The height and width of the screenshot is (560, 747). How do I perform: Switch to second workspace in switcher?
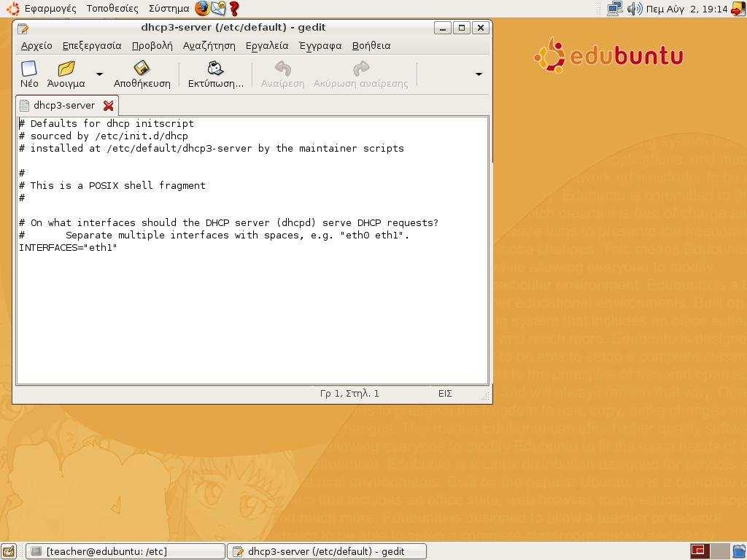[x=720, y=551]
